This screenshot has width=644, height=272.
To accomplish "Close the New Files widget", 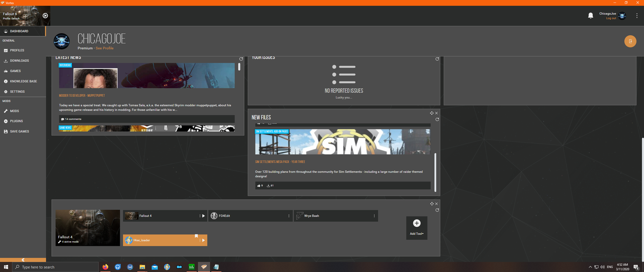I will [x=437, y=113].
